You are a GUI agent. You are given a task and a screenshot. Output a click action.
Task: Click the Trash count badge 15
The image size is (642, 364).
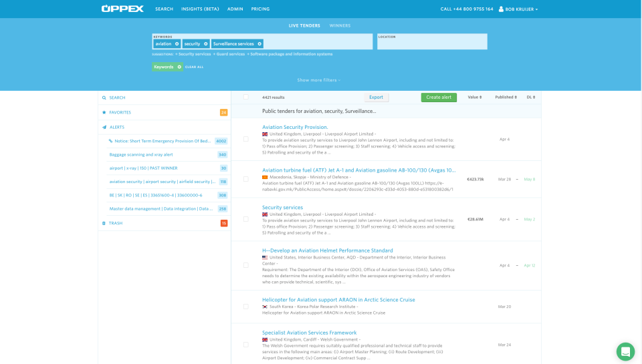224,223
